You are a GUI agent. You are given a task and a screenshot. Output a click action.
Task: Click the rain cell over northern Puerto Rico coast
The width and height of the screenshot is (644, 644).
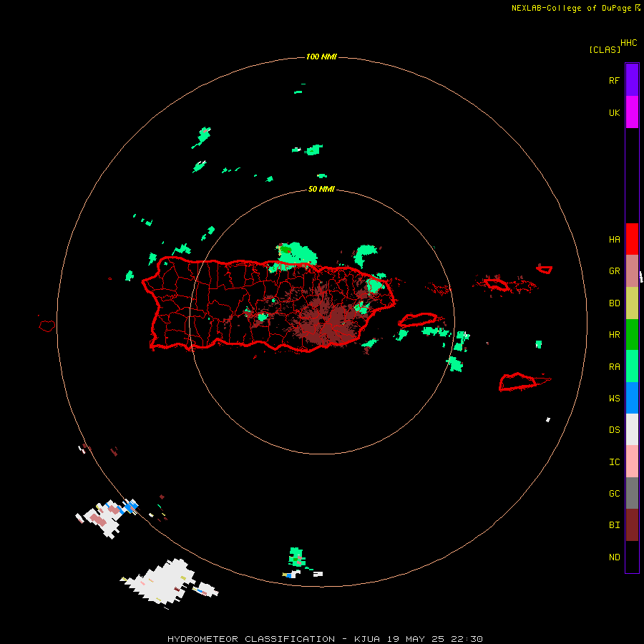tap(296, 253)
